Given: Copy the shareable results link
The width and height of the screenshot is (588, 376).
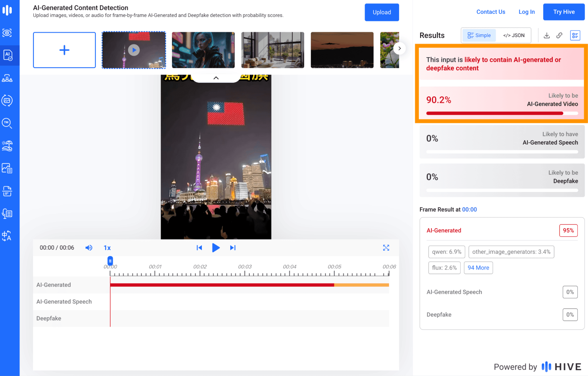Looking at the screenshot, I should 559,35.
